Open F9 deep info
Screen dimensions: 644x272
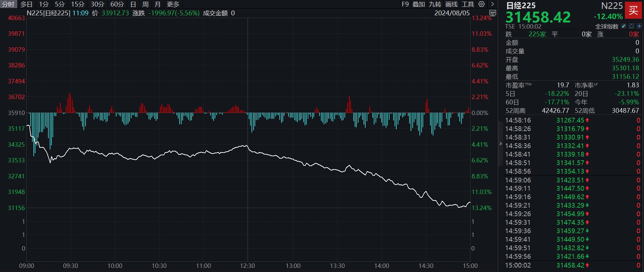pyautogui.click(x=405, y=4)
